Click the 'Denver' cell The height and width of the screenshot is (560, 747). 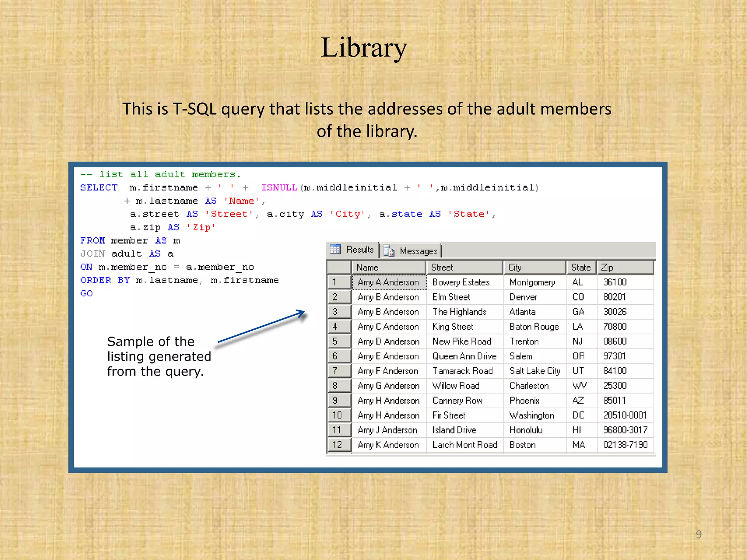point(535,297)
